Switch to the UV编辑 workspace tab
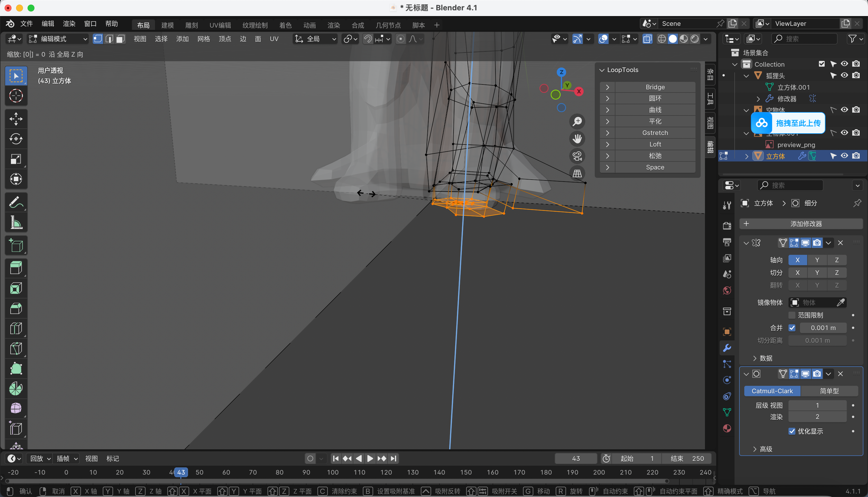 tap(220, 25)
